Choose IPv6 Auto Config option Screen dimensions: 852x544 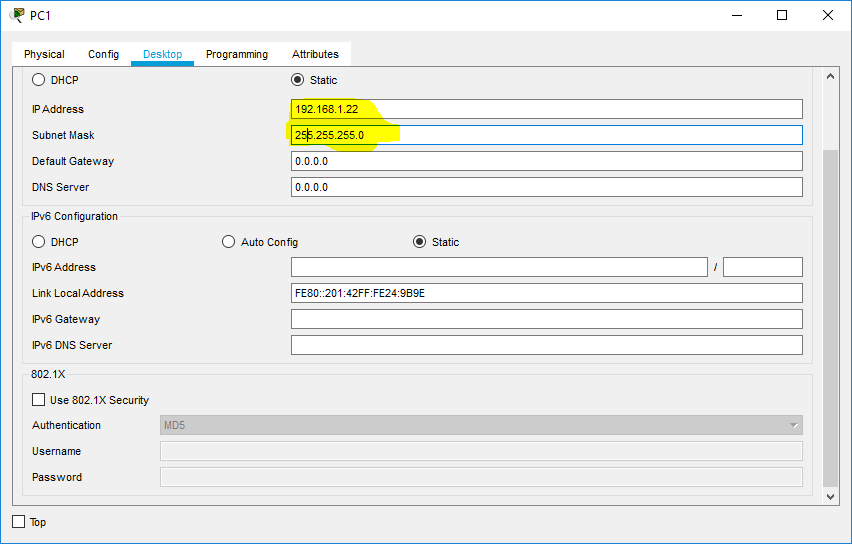(x=229, y=242)
